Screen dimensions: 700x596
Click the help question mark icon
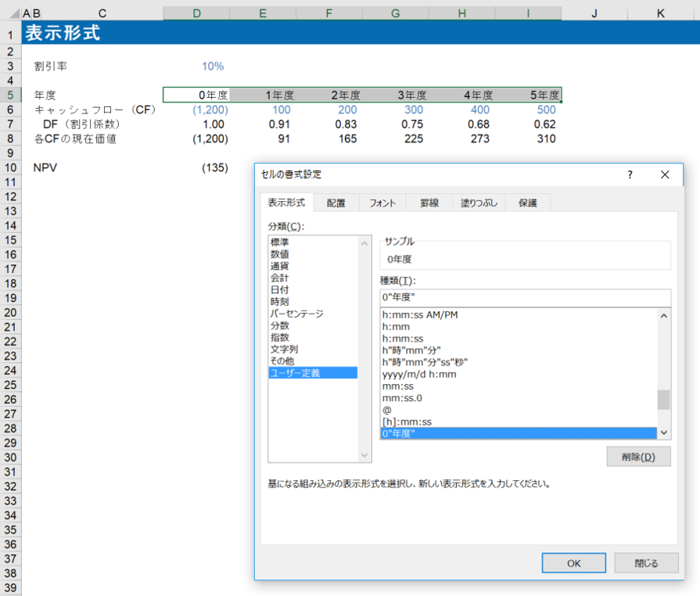(x=630, y=175)
